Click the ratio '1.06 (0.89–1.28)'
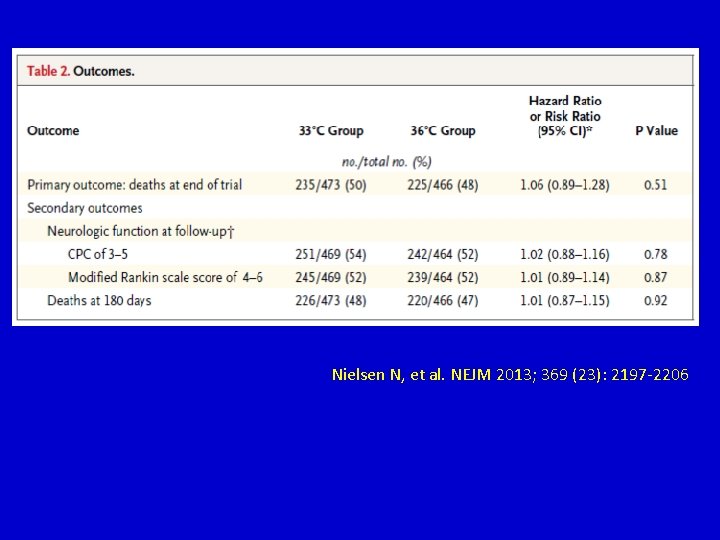This screenshot has height=540, width=720. coord(565,185)
